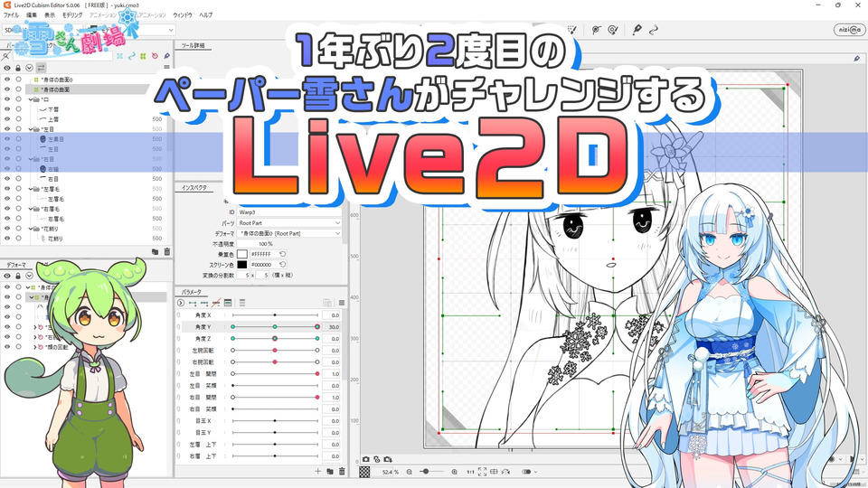Image resolution: width=868 pixels, height=488 pixels.
Task: Toggle the all-visibility eye in the parts panel header
Action: tap(7, 68)
